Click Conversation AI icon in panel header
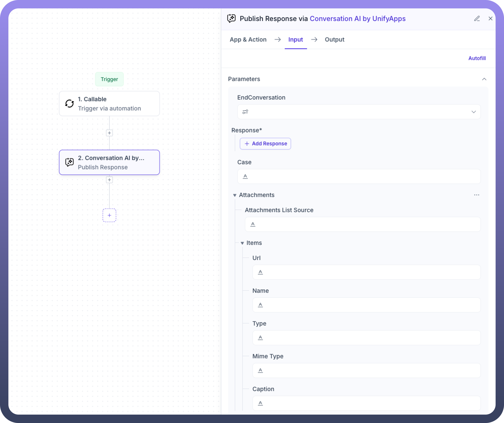Viewport: 504px width, 423px height. 231,18
